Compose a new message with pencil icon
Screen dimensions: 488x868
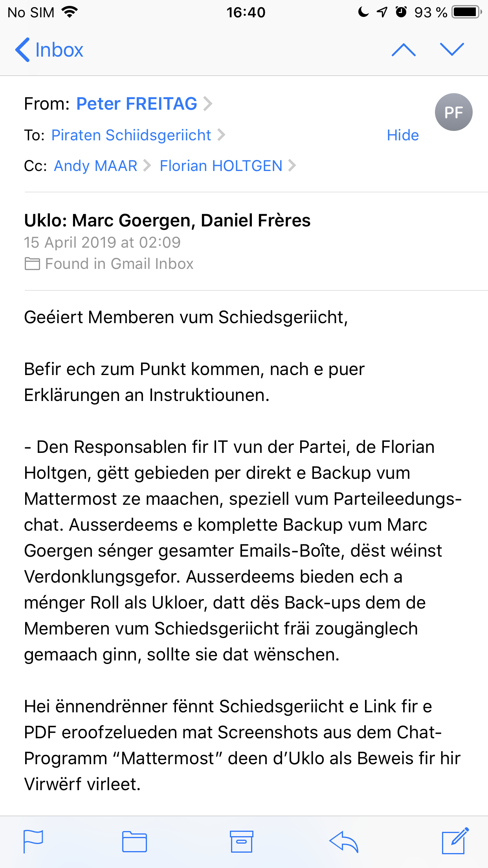pyautogui.click(x=455, y=841)
